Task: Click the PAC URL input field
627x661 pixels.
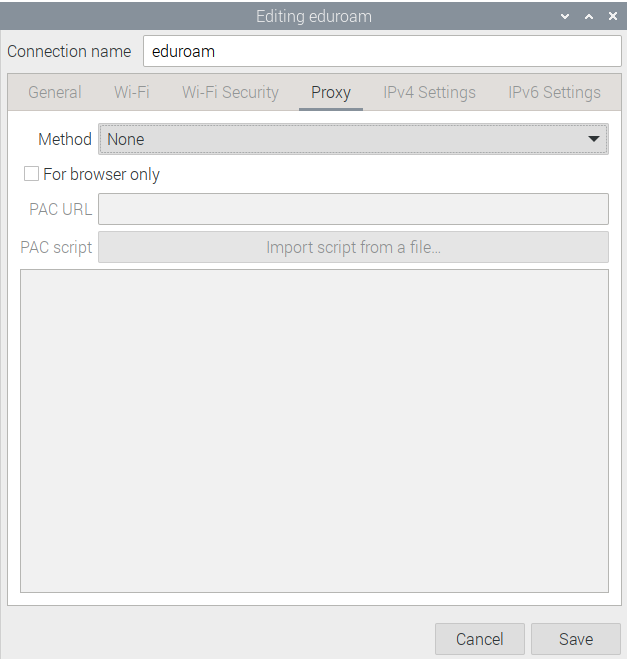Action: click(x=353, y=209)
